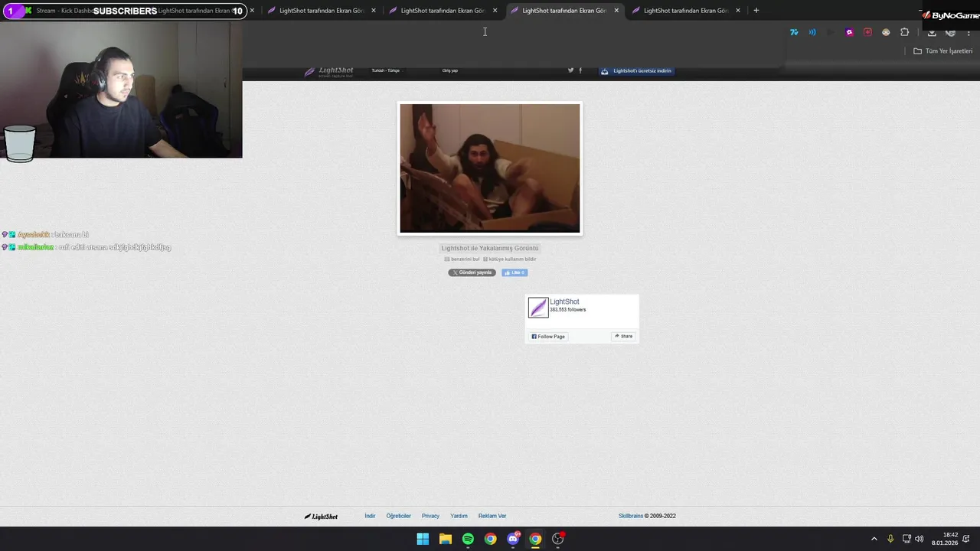980x551 pixels.
Task: Click the Giriş yap link
Action: point(450,70)
